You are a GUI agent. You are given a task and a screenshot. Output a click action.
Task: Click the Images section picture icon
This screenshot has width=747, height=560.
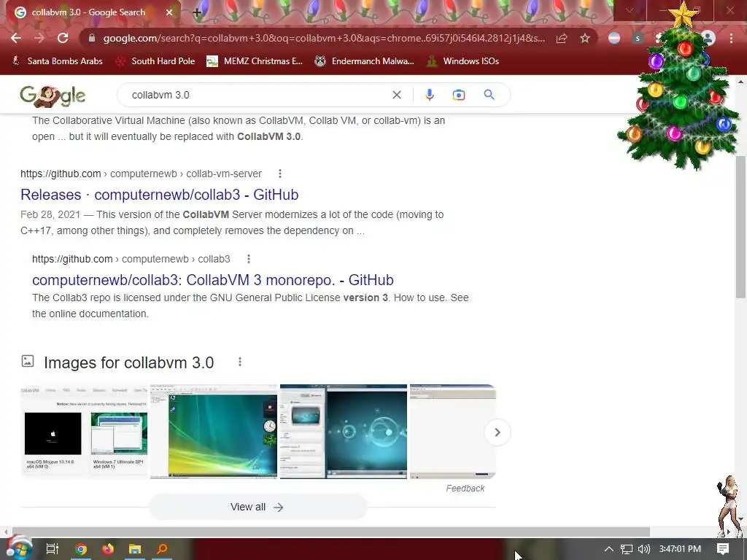[x=28, y=361]
